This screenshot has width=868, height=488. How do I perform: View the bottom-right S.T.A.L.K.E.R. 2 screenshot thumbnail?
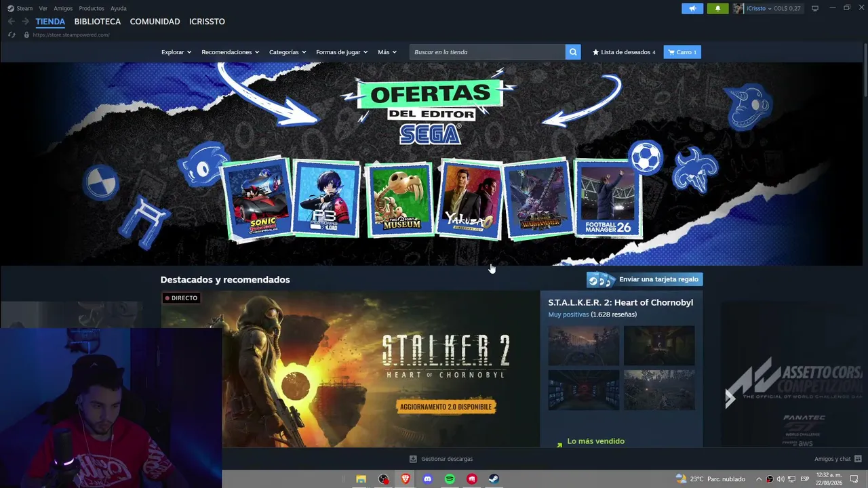659,390
